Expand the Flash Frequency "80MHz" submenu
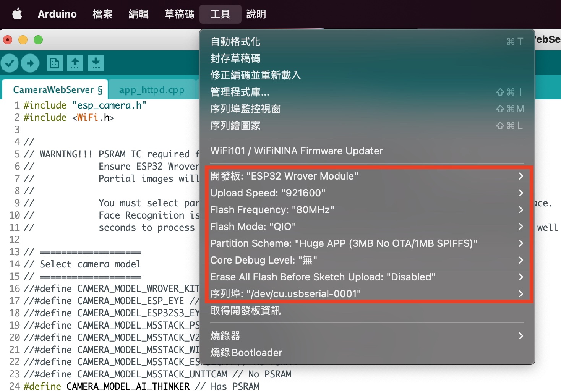The image size is (561, 392). coord(367,210)
